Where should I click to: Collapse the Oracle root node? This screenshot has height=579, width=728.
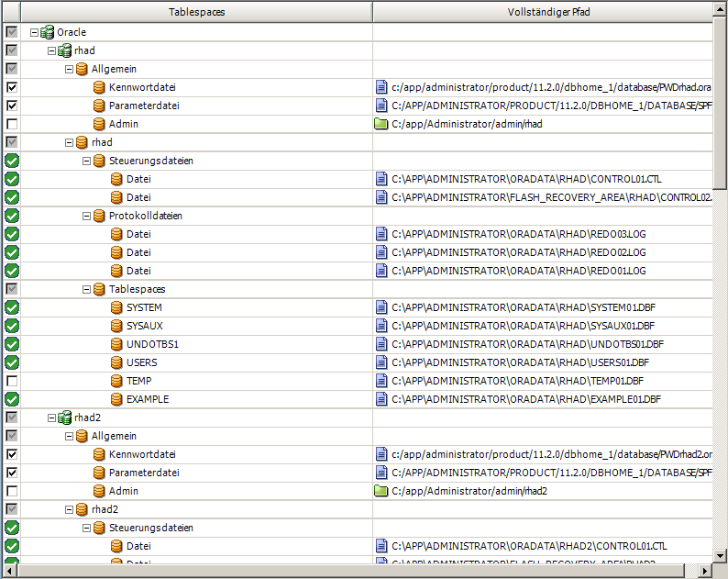click(x=34, y=32)
